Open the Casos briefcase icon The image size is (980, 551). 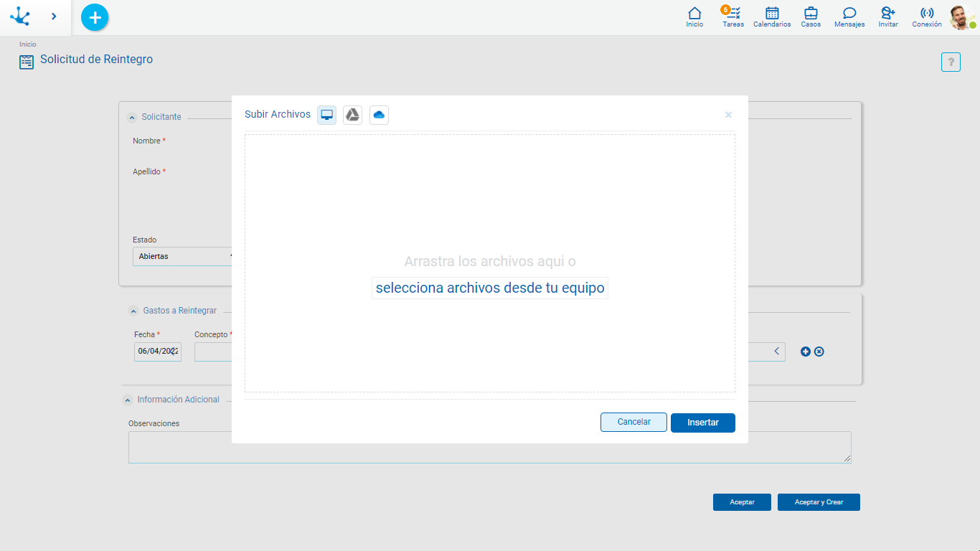click(x=811, y=17)
